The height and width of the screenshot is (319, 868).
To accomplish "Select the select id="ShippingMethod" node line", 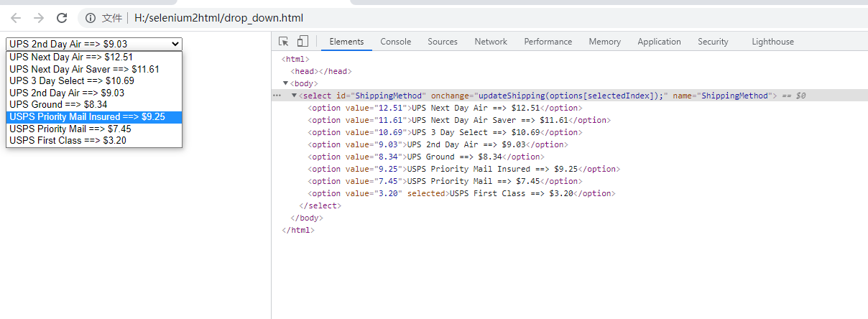I will tap(569, 96).
